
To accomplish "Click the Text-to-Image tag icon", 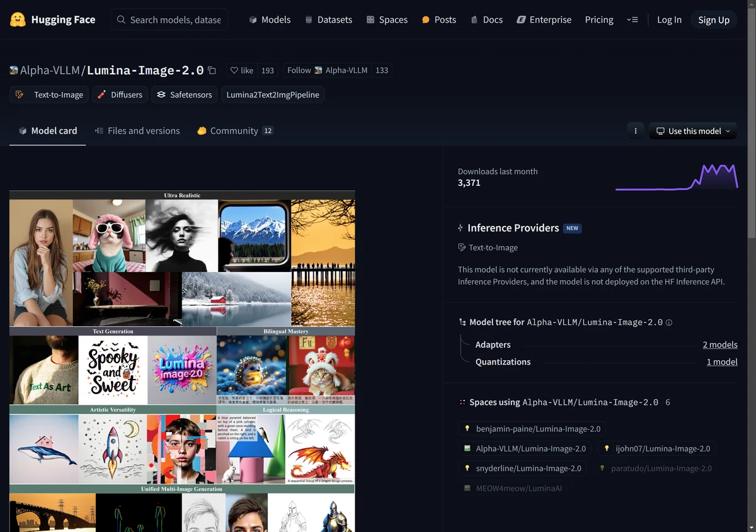I will tap(20, 94).
